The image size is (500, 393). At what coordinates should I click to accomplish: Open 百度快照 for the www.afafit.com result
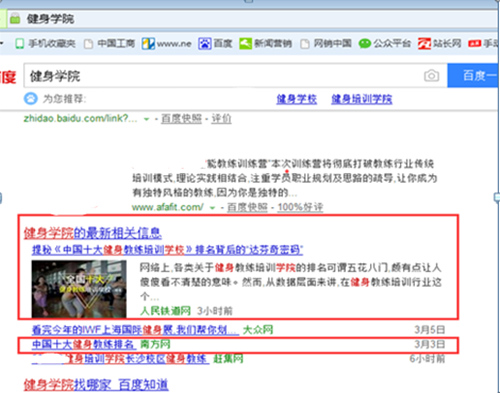pos(247,207)
